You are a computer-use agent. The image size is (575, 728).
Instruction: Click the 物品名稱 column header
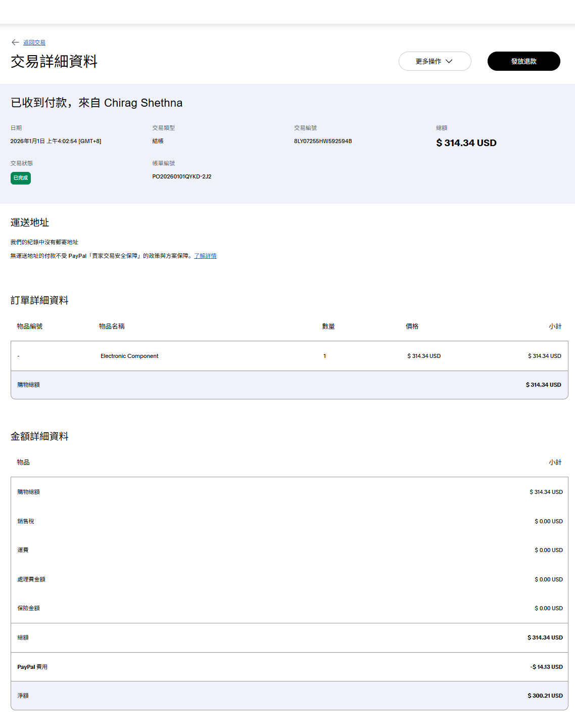coord(112,327)
